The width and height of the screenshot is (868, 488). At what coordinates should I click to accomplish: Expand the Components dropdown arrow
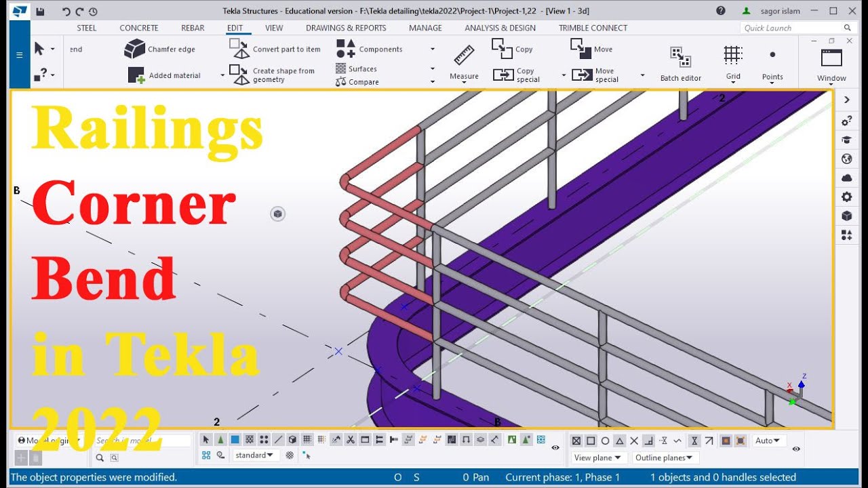coord(433,49)
